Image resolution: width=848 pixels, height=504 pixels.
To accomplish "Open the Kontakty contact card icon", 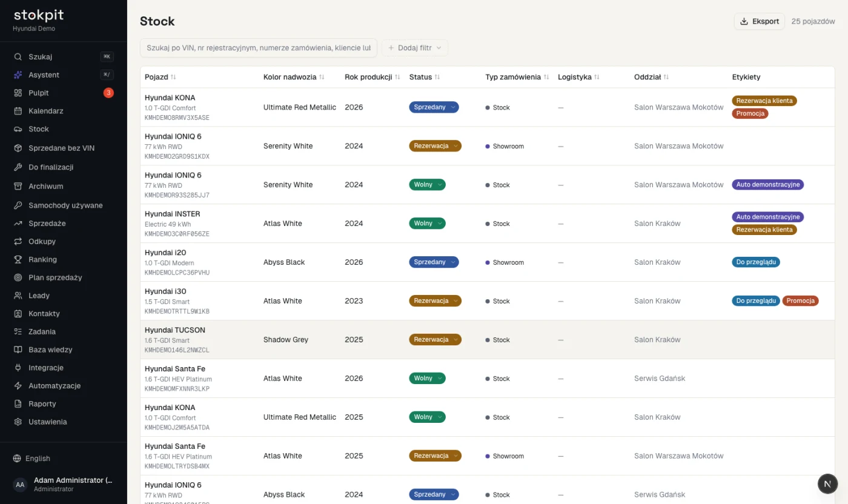I will point(18,314).
